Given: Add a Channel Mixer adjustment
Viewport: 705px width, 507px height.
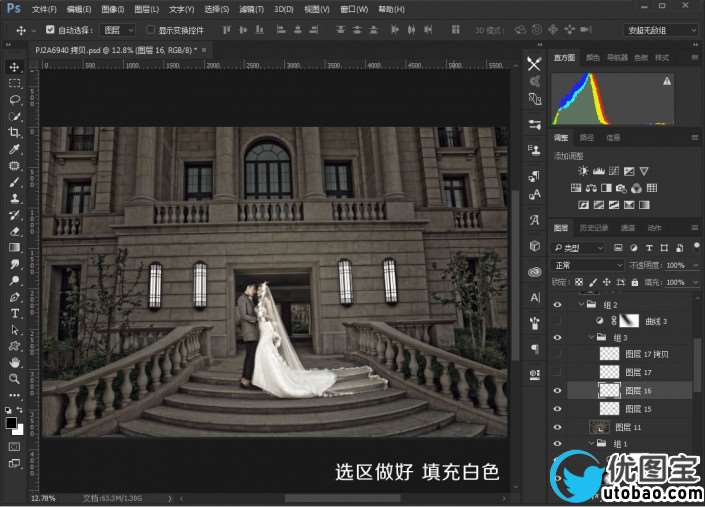Looking at the screenshot, I should coord(637,188).
